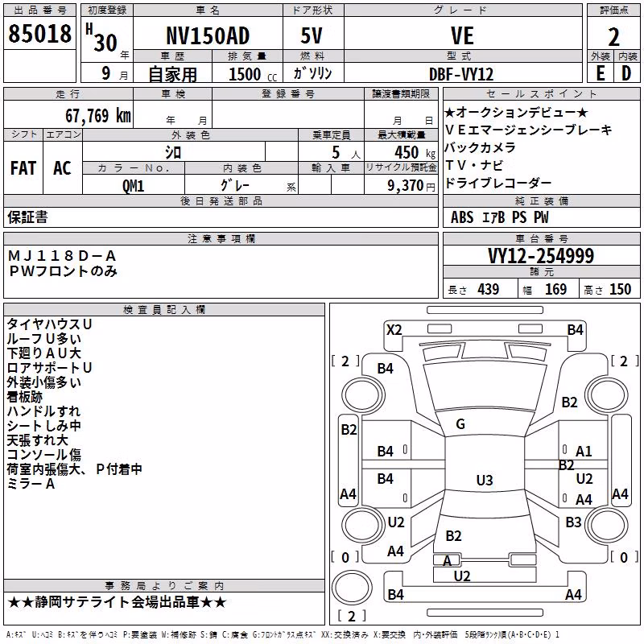Select the mileage 67,769 km
The image size is (644, 644).
[x=98, y=116]
